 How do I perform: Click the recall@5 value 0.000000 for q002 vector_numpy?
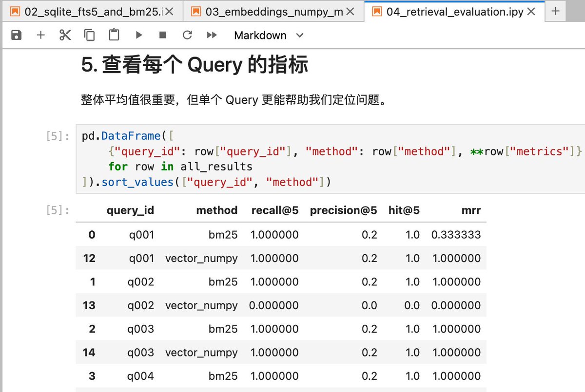pos(274,305)
